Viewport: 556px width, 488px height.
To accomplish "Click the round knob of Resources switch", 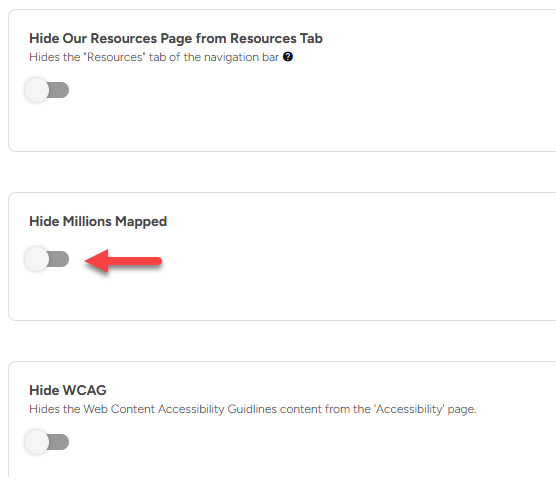I will [37, 90].
